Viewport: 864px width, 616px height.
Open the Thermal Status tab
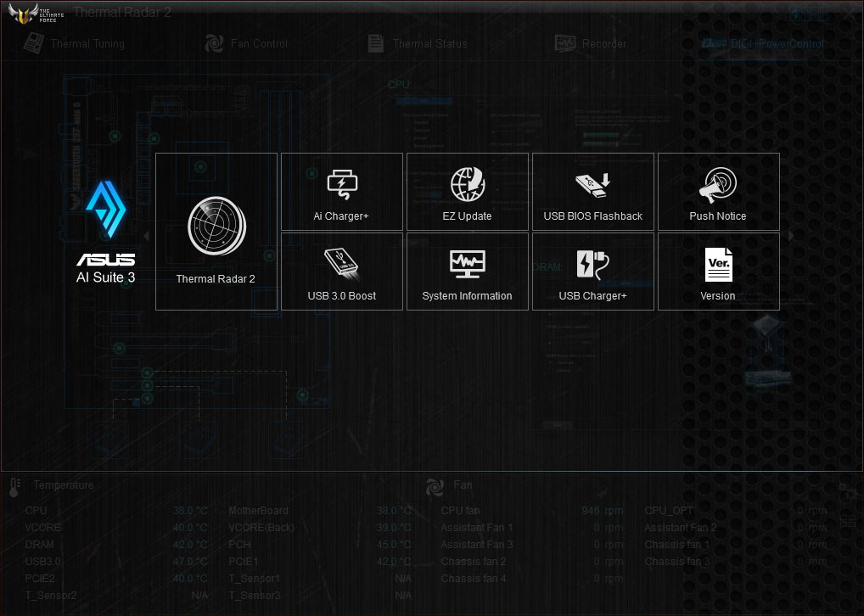tap(418, 43)
